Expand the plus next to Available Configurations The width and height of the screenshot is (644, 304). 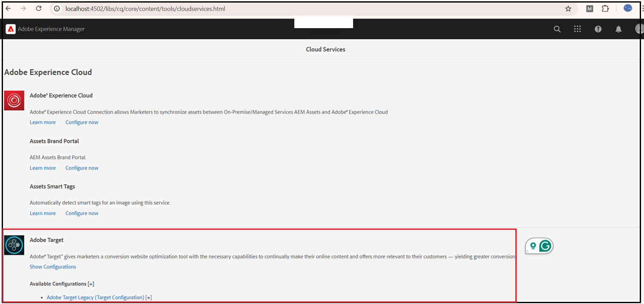(91, 284)
